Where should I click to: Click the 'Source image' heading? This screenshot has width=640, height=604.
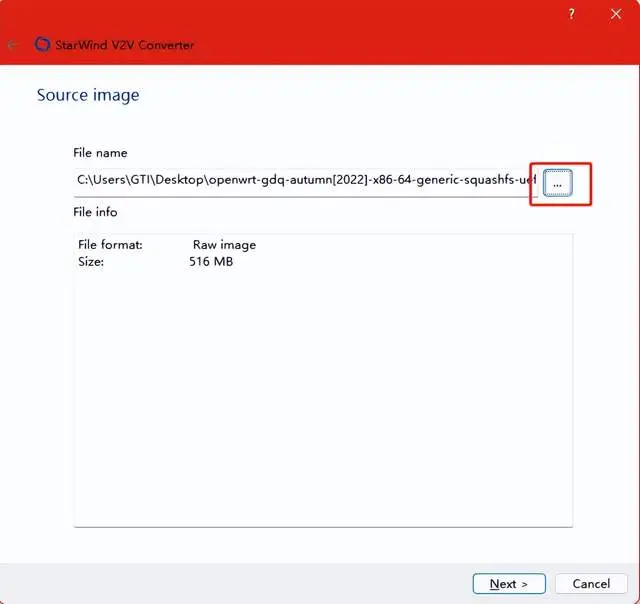point(88,95)
